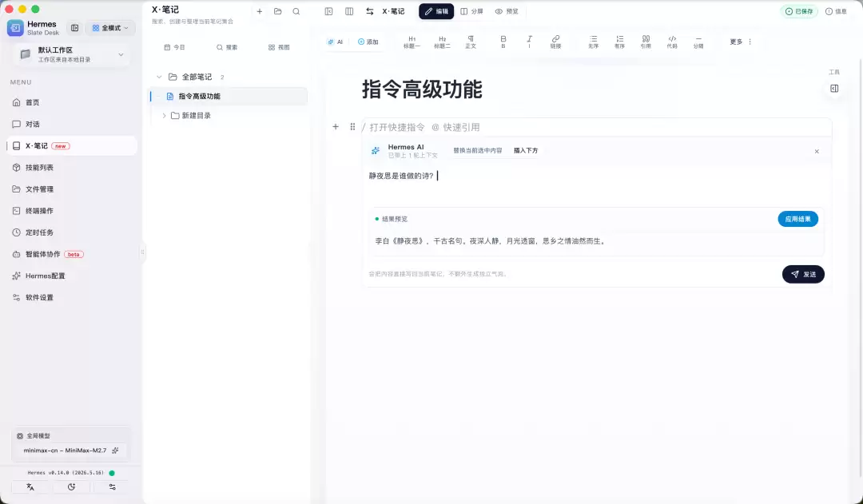Switch to 分屏 split view
Screen dimensions: 863x504
point(471,11)
